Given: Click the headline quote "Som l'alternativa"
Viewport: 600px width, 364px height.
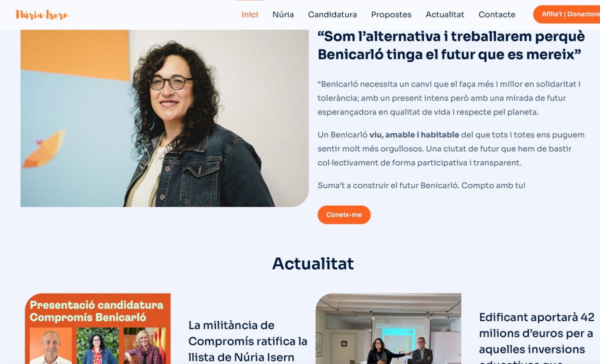Looking at the screenshot, I should pos(451,45).
